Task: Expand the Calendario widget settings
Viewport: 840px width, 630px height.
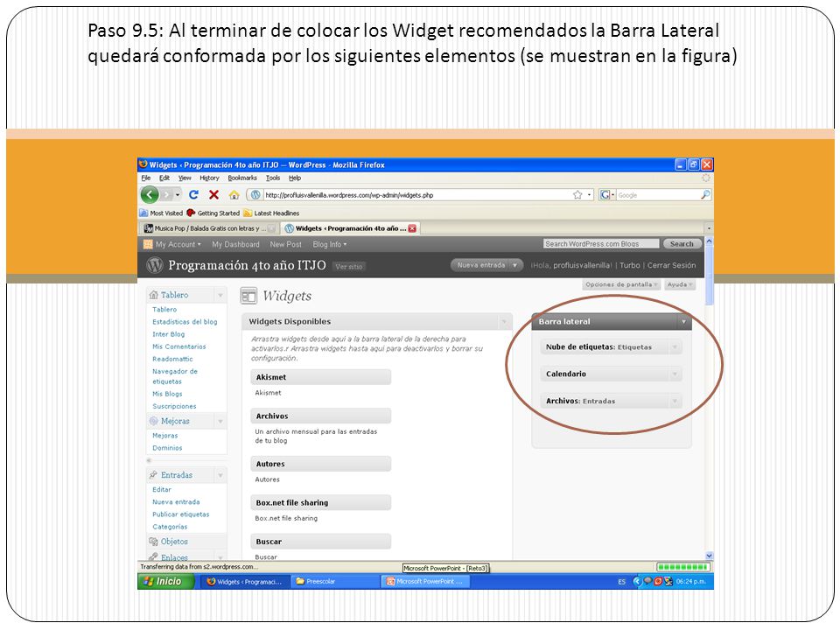Action: tap(675, 374)
